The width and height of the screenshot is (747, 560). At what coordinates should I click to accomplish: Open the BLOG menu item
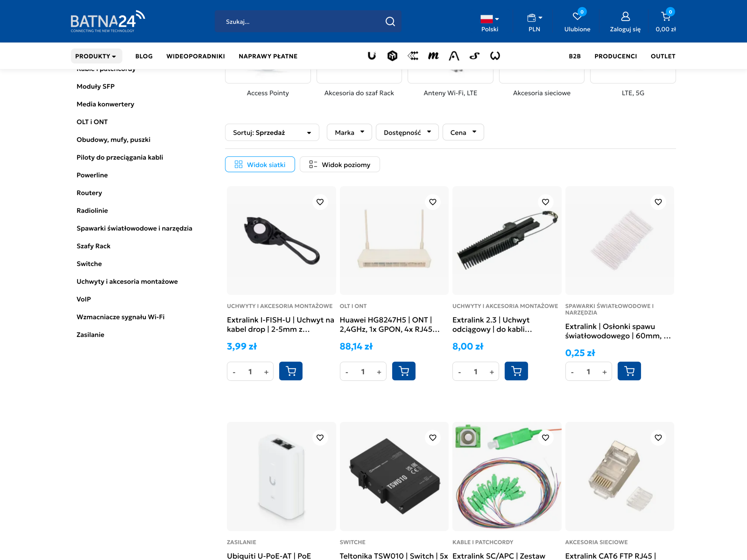(x=144, y=56)
